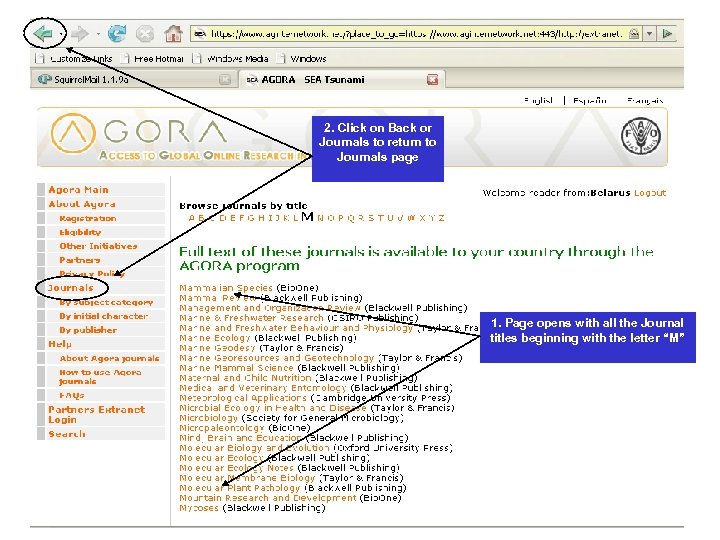Switch site language to Español
Screen dimensions: 720x540
tap(590, 100)
